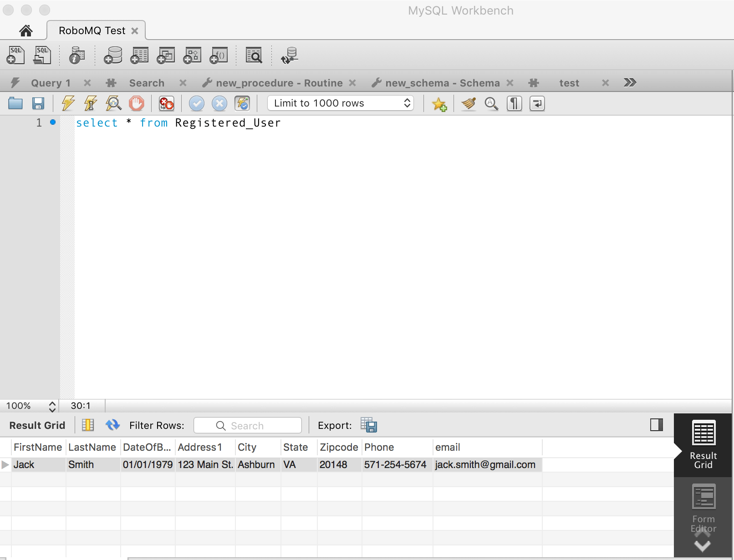Refresh the result grid data
This screenshot has width=734, height=560.
coord(112,425)
